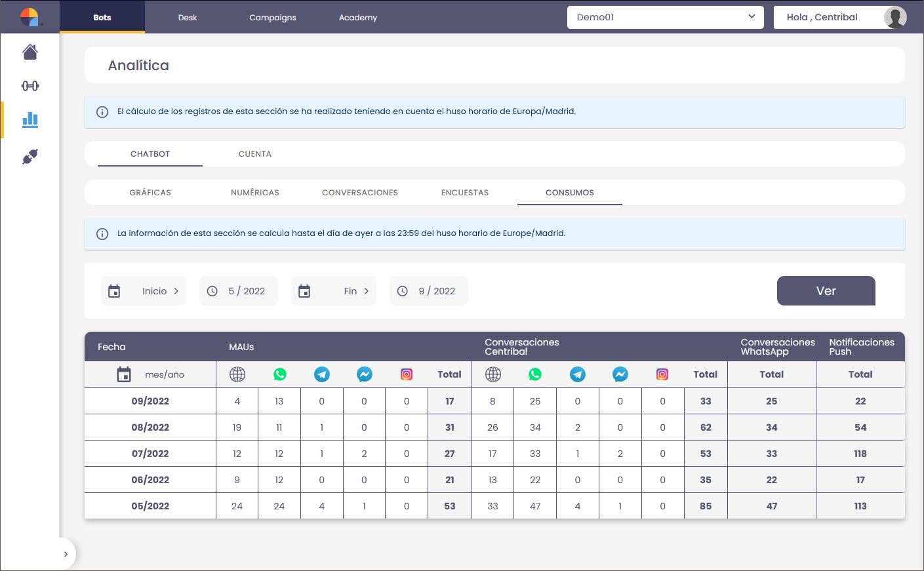Click the plug integrations icon in sidebar

click(30, 157)
